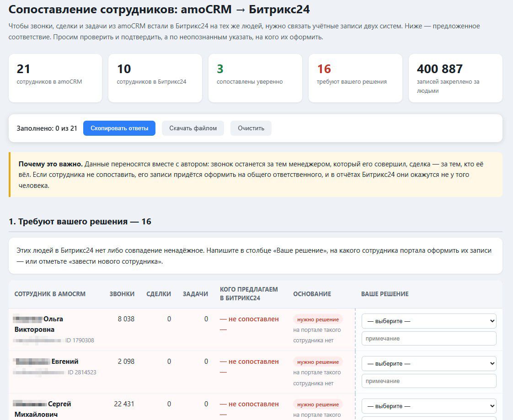Open the decision dropdown for Сергей Михайлович
Screen dimensions: 513x420
pyautogui.click(x=429, y=406)
